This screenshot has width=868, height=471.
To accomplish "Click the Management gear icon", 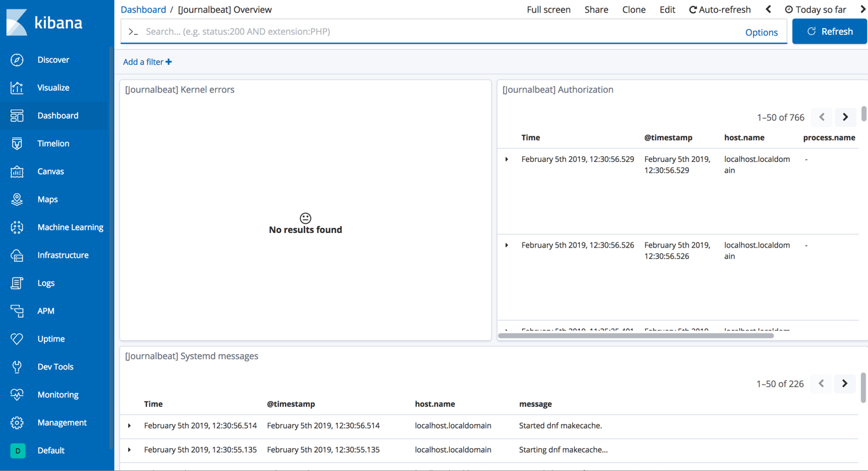I will pyautogui.click(x=17, y=423).
